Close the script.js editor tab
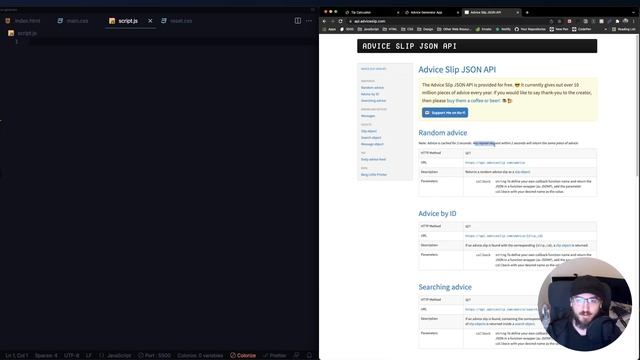The width and height of the screenshot is (640, 360). point(150,21)
